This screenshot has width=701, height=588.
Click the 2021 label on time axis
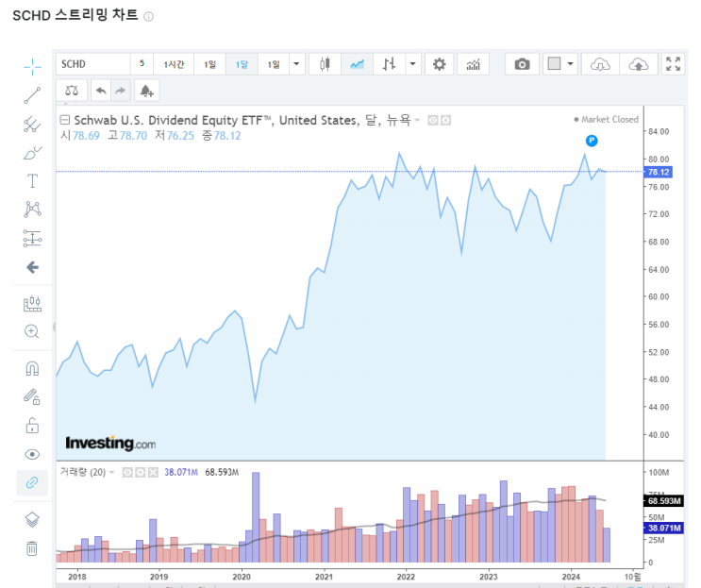pyautogui.click(x=324, y=577)
